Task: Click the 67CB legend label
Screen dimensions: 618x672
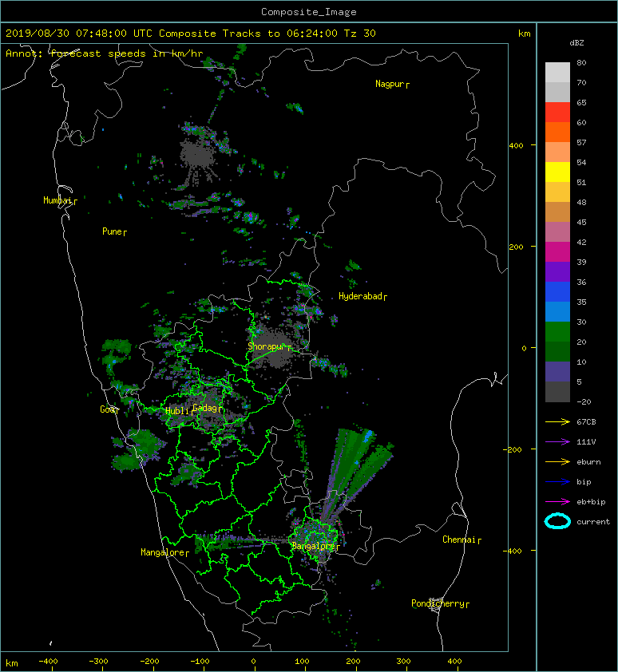Action: click(x=586, y=422)
